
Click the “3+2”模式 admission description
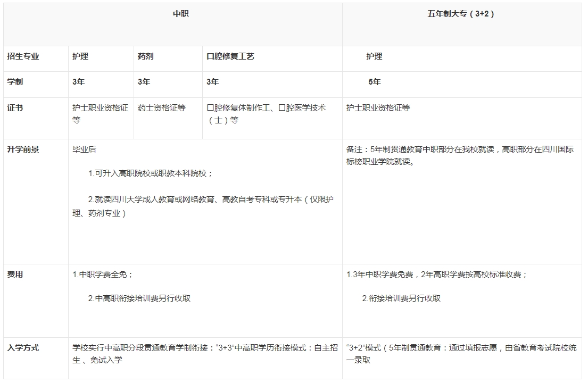(x=461, y=354)
